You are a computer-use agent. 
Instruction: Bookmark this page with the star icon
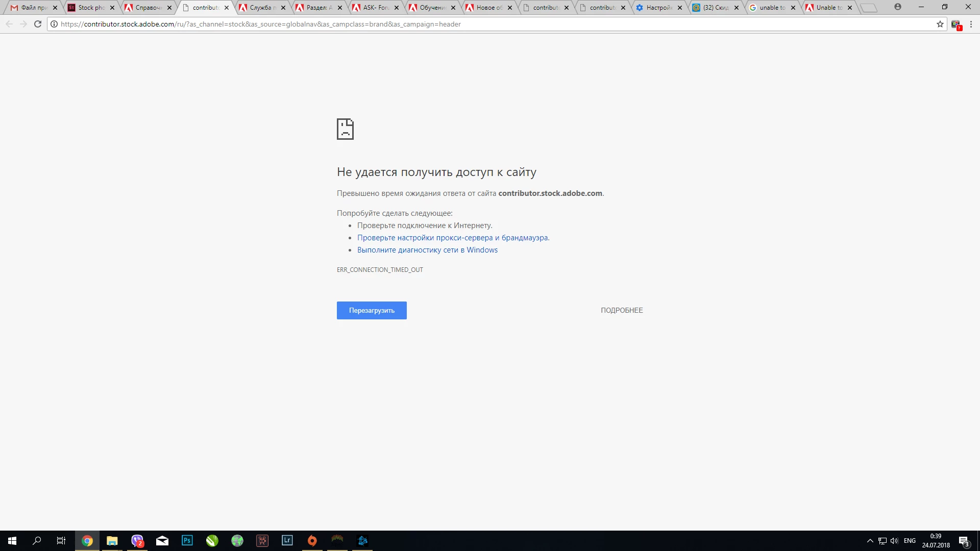click(940, 24)
